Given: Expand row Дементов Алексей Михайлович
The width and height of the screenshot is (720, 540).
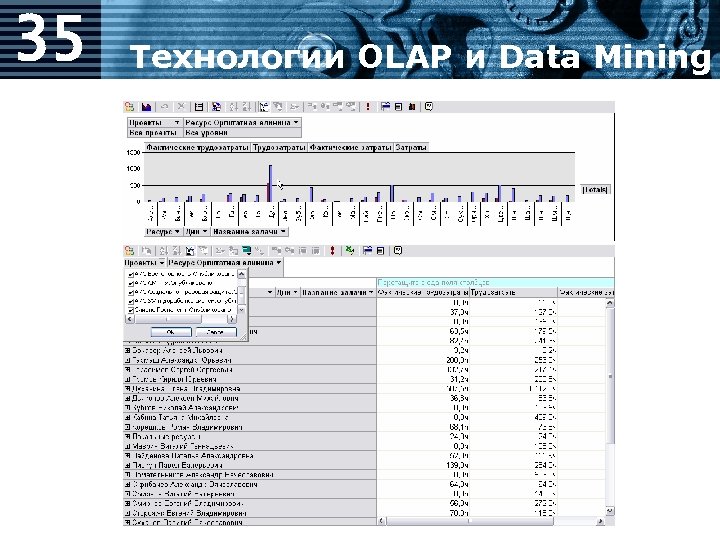Looking at the screenshot, I should pyautogui.click(x=128, y=399).
